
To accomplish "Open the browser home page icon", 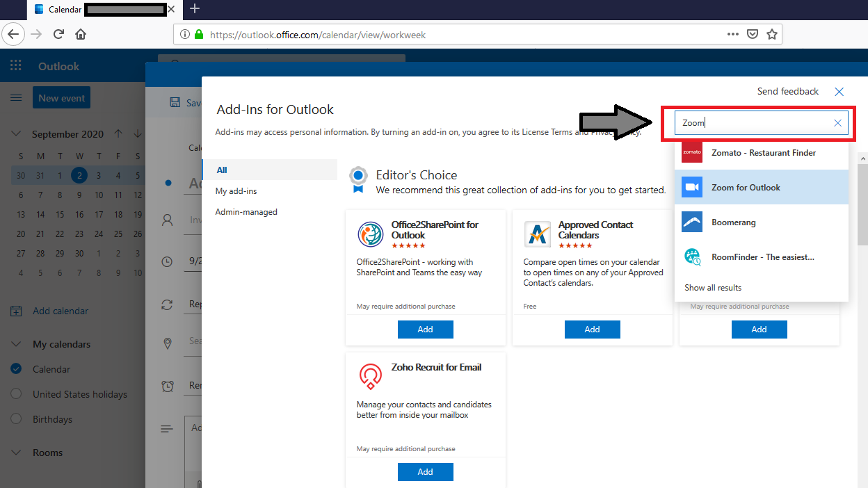I will point(81,34).
